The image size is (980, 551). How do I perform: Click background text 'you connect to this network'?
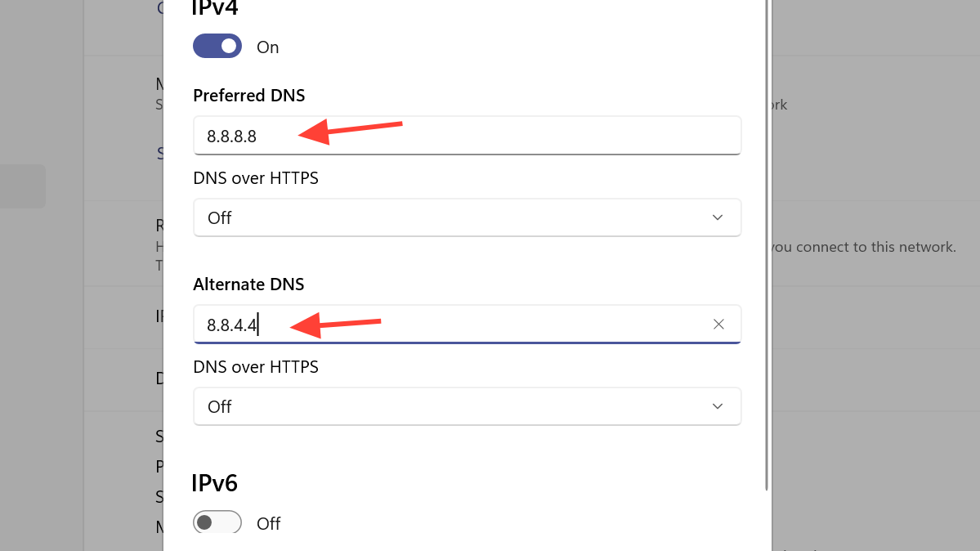tap(863, 247)
